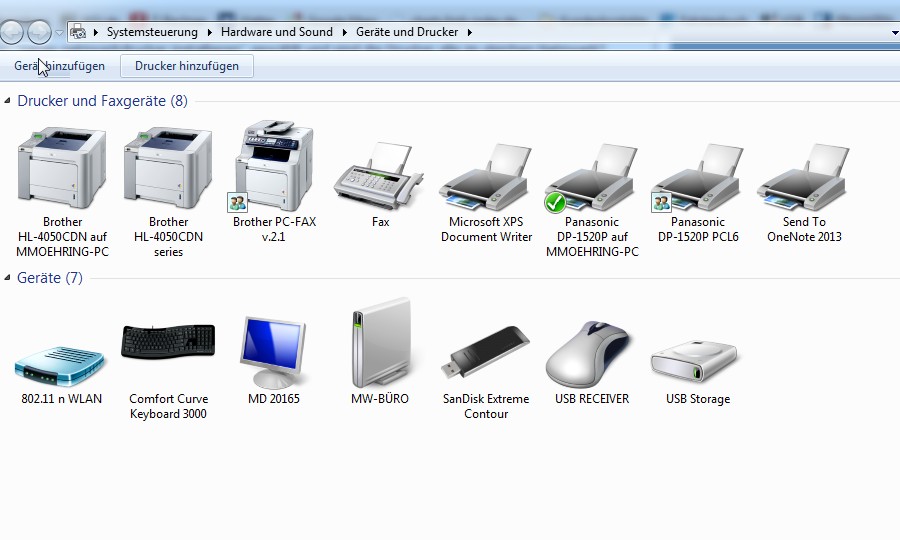
Task: Navigate to Hardware und Sound breadcrumb
Action: pos(277,32)
